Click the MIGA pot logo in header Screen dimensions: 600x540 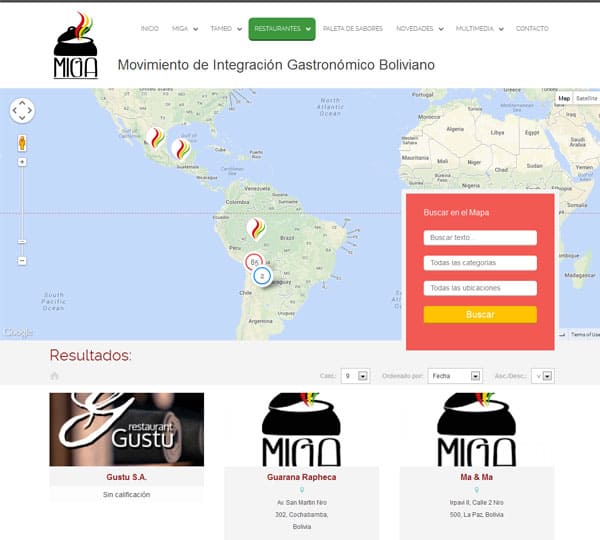click(x=76, y=45)
